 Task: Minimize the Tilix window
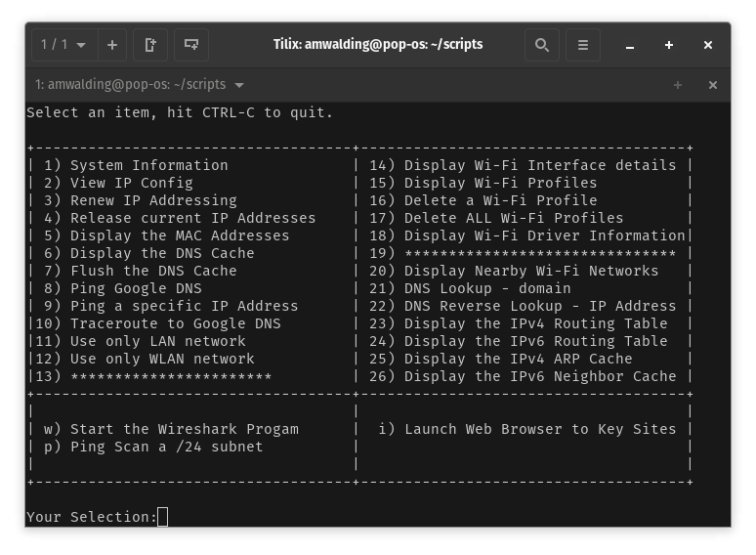[x=630, y=45]
